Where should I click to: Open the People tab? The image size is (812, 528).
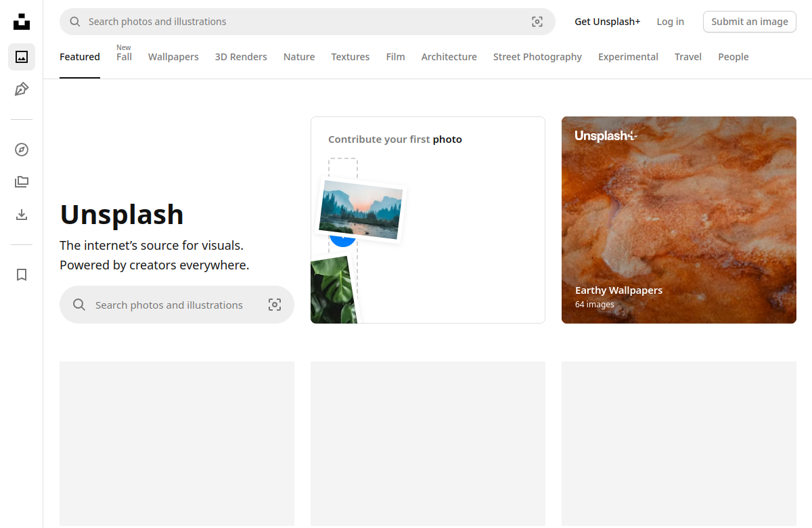734,57
